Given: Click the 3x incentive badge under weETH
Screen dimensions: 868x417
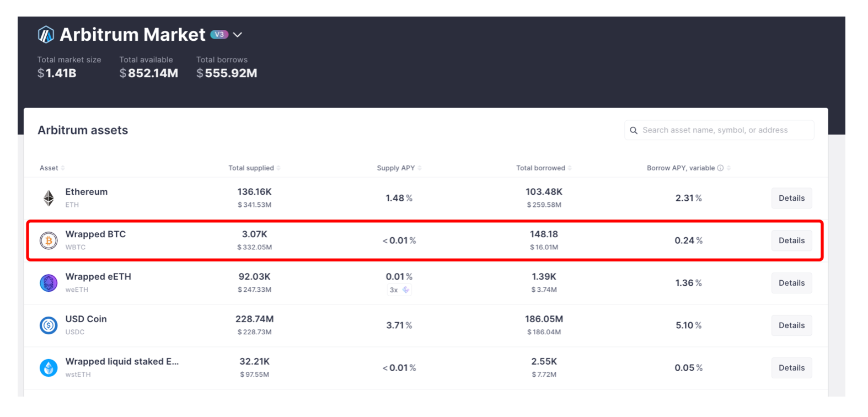Looking at the screenshot, I should 399,290.
